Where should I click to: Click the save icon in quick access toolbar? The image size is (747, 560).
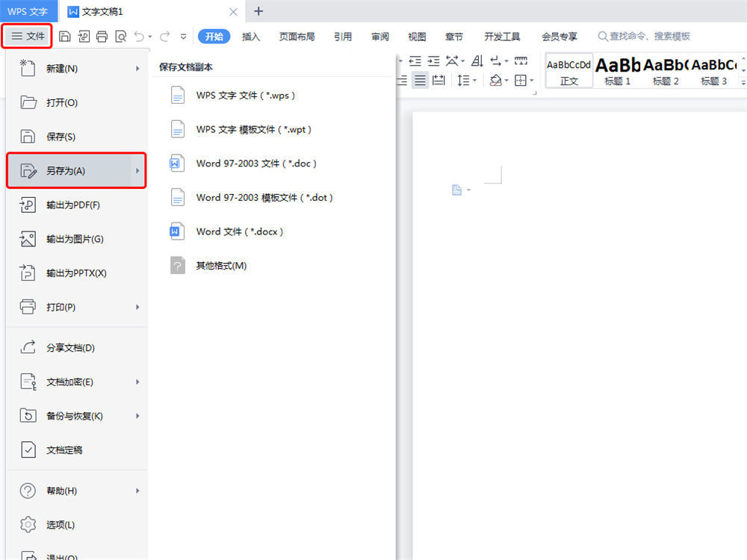pos(65,36)
